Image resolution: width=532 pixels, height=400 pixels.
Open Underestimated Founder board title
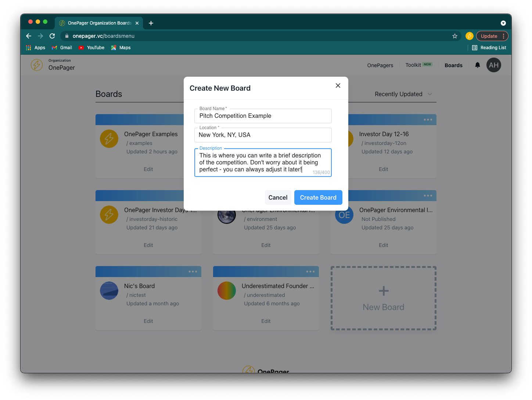pyautogui.click(x=278, y=286)
